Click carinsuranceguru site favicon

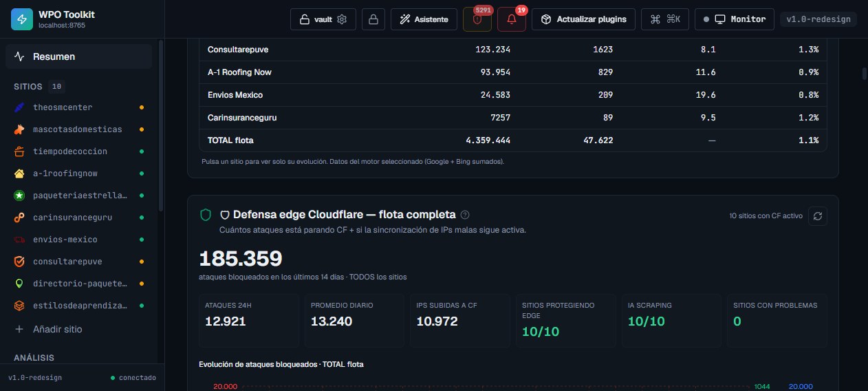(19, 218)
